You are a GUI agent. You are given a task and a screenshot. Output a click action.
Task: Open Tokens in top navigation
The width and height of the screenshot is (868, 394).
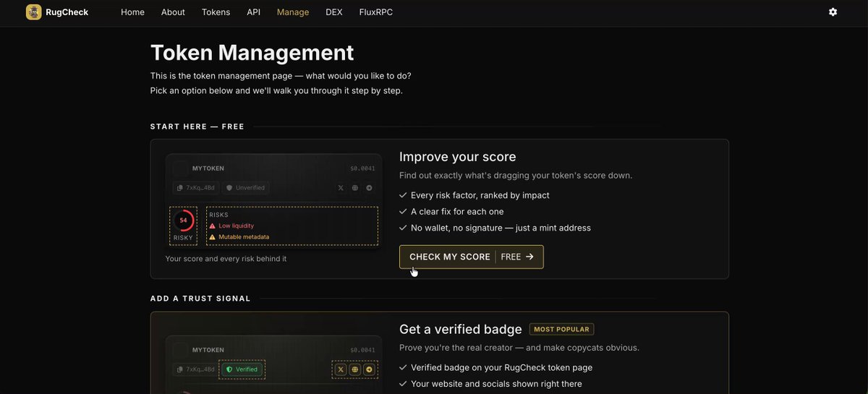[x=216, y=12]
